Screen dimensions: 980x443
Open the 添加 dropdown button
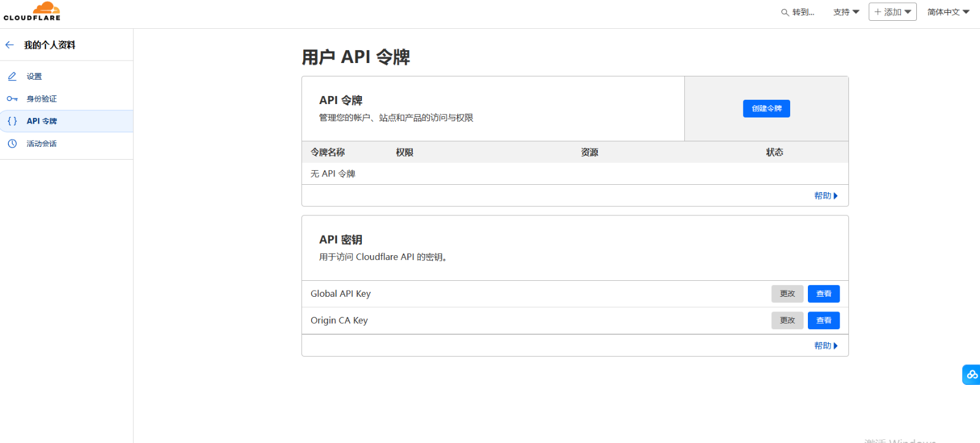click(x=892, y=12)
